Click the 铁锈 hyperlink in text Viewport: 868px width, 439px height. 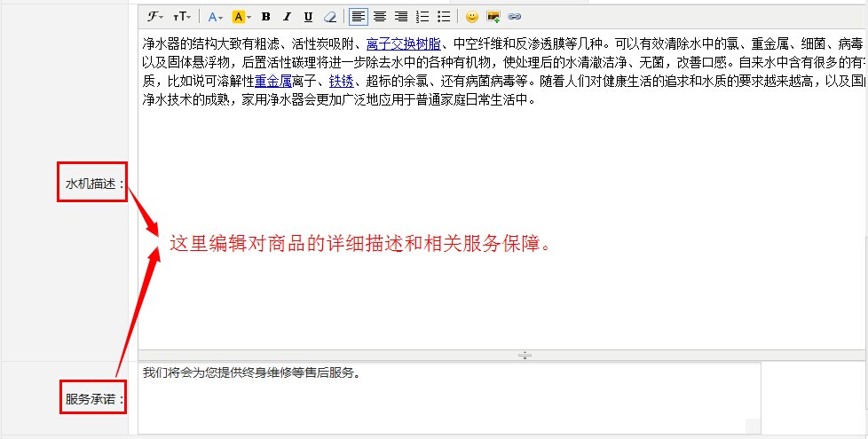coord(342,81)
